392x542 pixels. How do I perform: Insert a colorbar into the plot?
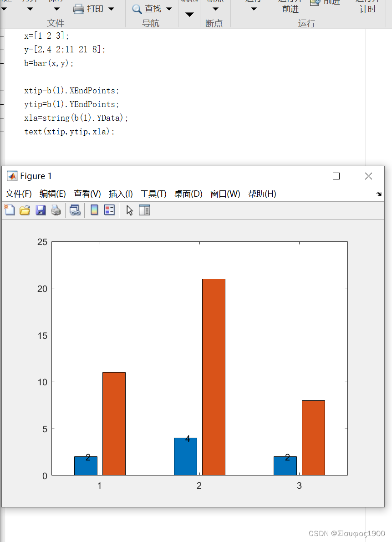94,210
